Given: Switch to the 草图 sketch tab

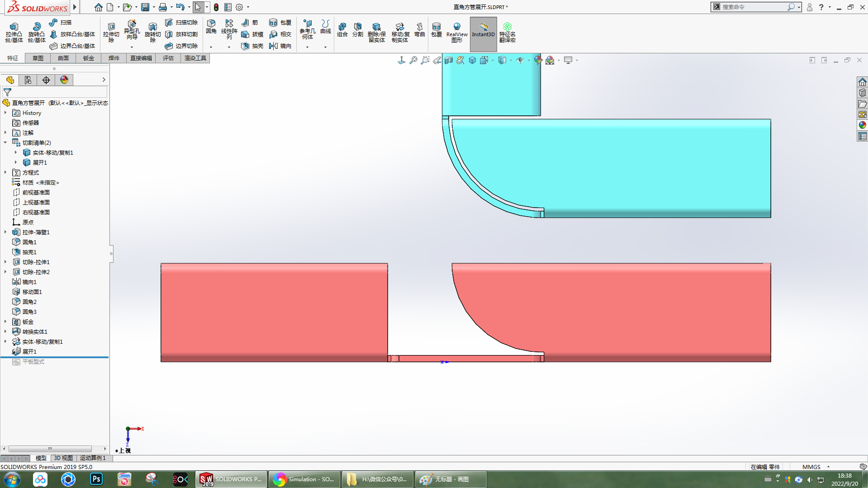Looking at the screenshot, I should coord(38,58).
